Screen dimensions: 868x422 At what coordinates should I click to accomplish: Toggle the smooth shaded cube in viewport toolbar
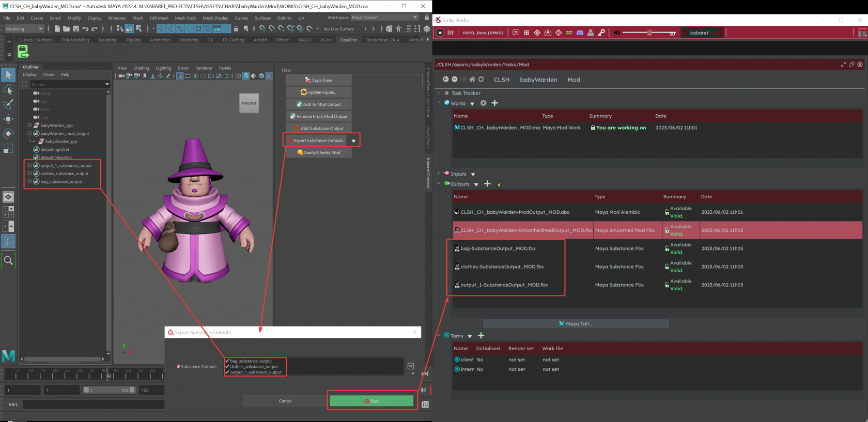click(x=246, y=76)
